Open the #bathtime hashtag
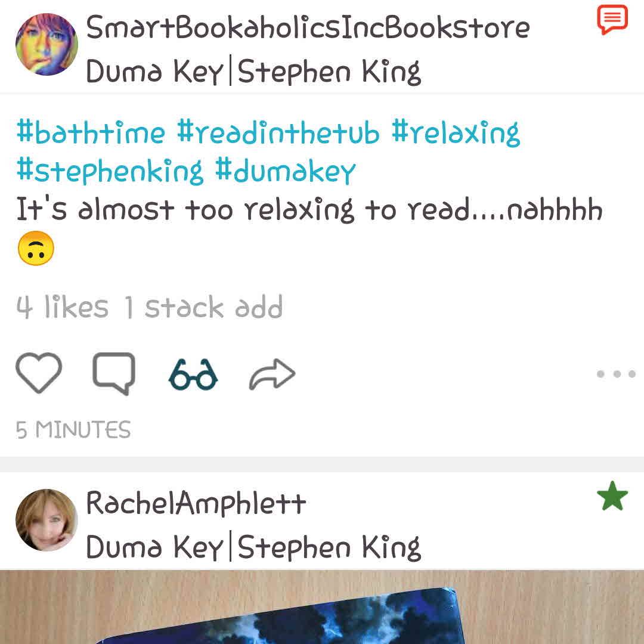 point(91,132)
